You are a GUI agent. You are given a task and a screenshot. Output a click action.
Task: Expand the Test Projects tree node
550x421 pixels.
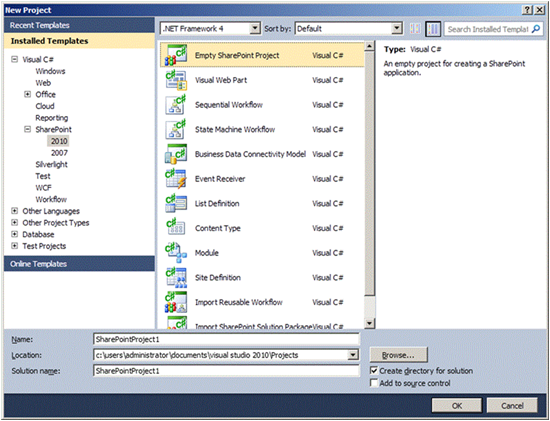[14, 246]
